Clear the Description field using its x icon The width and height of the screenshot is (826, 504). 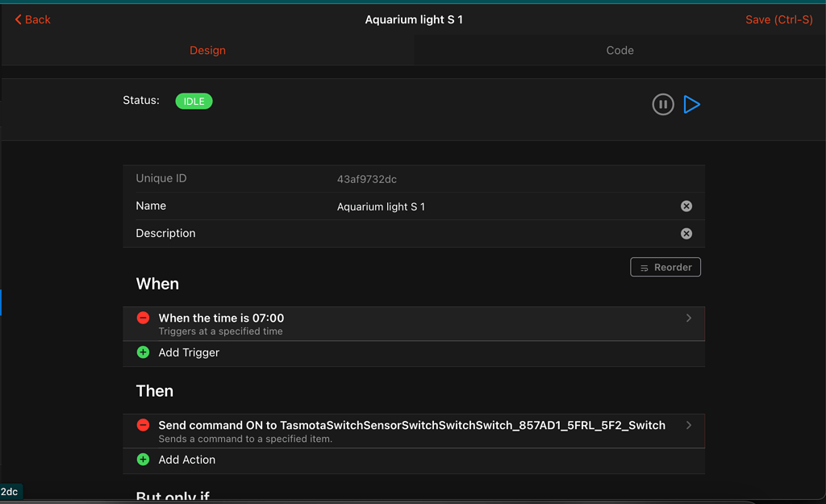click(686, 233)
